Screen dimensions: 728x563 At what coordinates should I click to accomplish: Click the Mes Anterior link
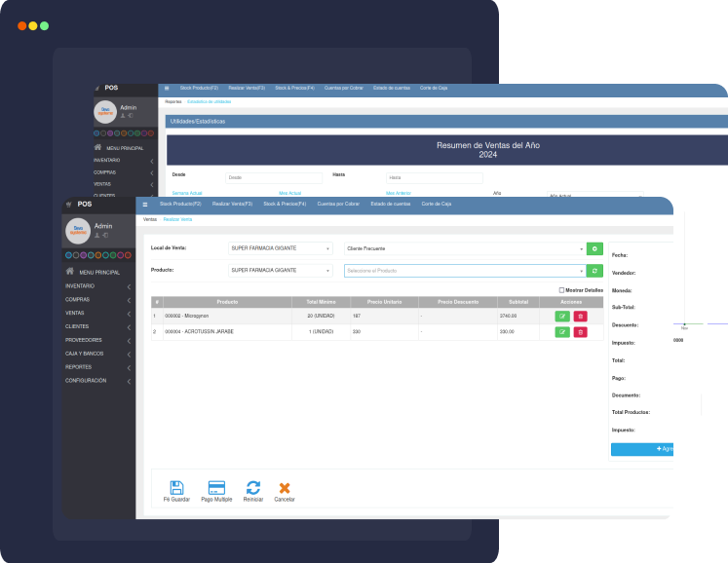click(x=399, y=193)
